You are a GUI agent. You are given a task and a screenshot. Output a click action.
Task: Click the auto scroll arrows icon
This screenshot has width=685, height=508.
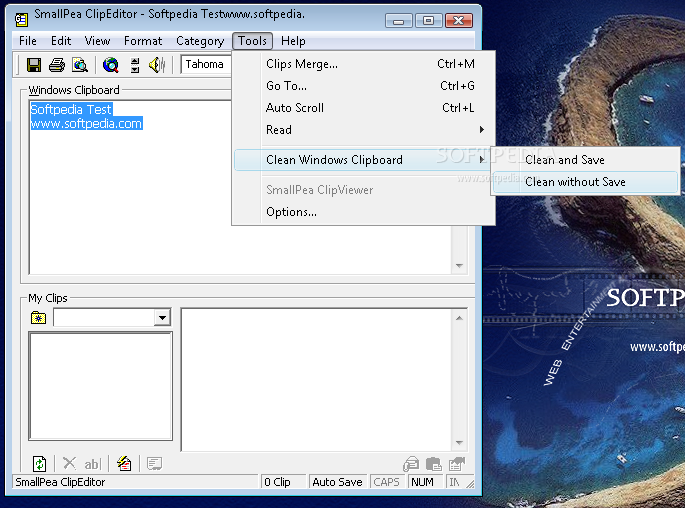pos(135,65)
